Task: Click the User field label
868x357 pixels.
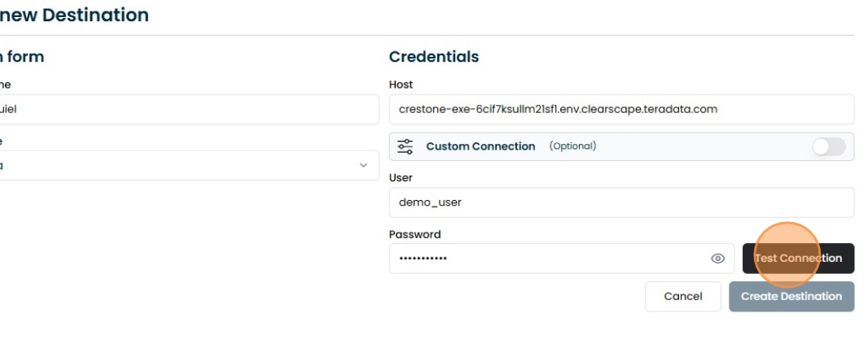Action: click(401, 177)
